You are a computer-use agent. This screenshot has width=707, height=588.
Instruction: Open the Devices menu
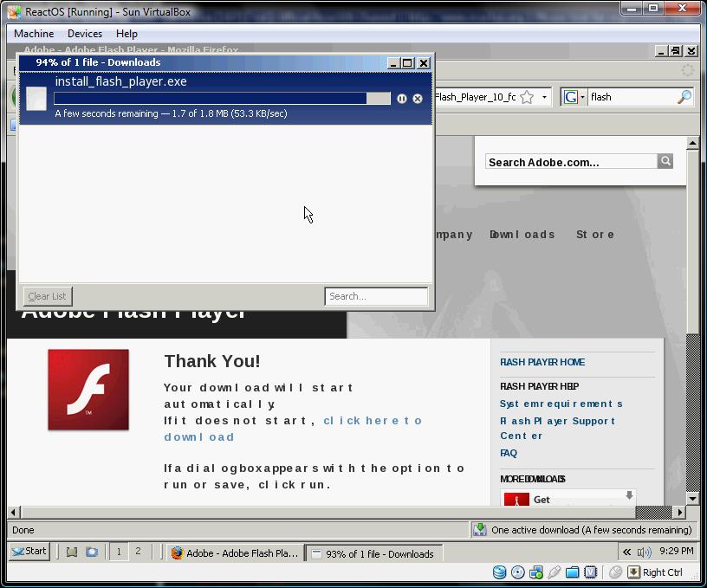[x=85, y=33]
